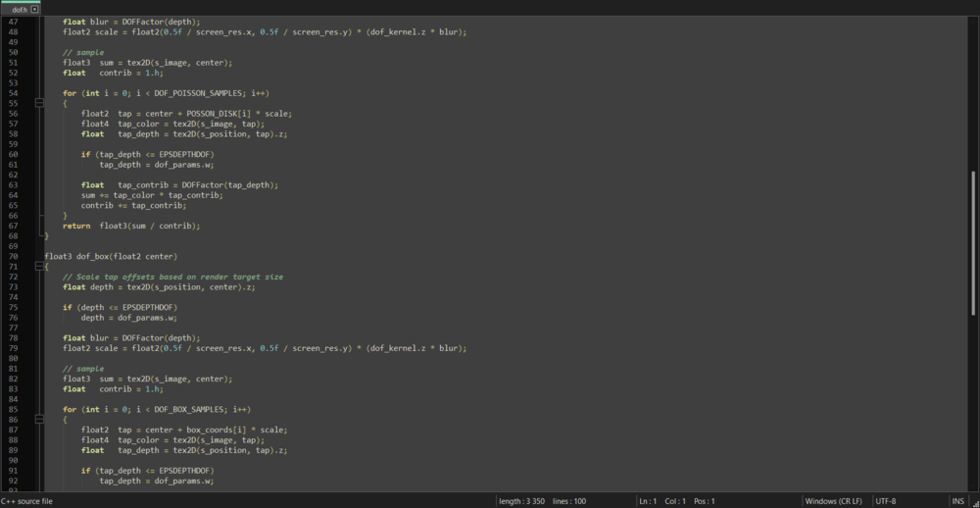
Task: Click the length and lines status field
Action: click(541, 501)
